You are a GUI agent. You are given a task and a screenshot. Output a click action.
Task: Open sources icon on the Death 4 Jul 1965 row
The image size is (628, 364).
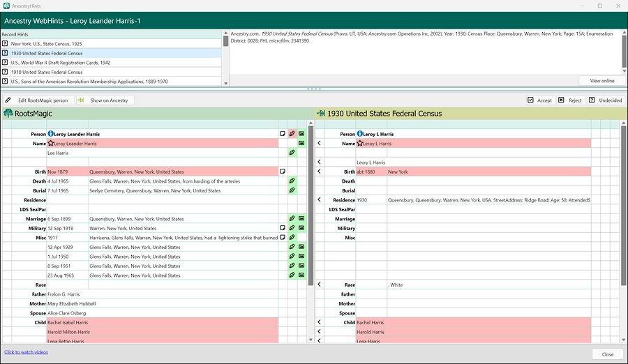[x=292, y=181]
